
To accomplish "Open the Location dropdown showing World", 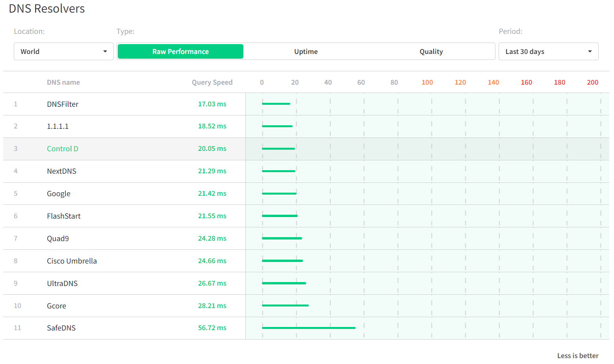I will (63, 52).
